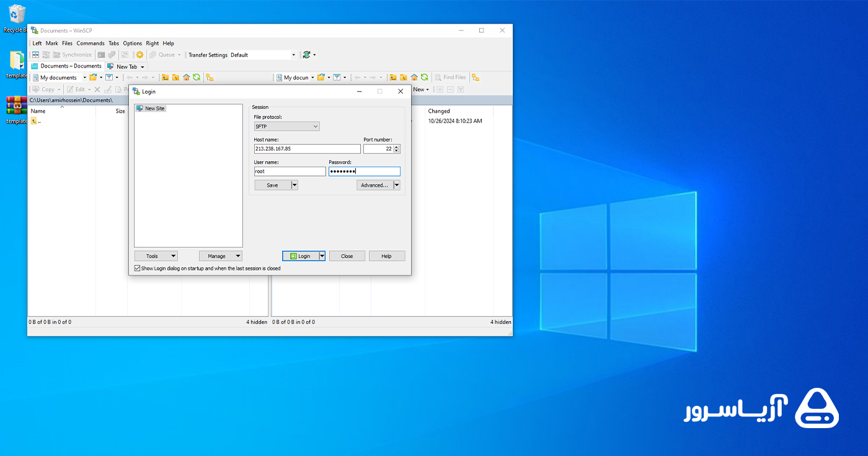Open the Manage dropdown button
This screenshot has width=868, height=456.
[221, 256]
